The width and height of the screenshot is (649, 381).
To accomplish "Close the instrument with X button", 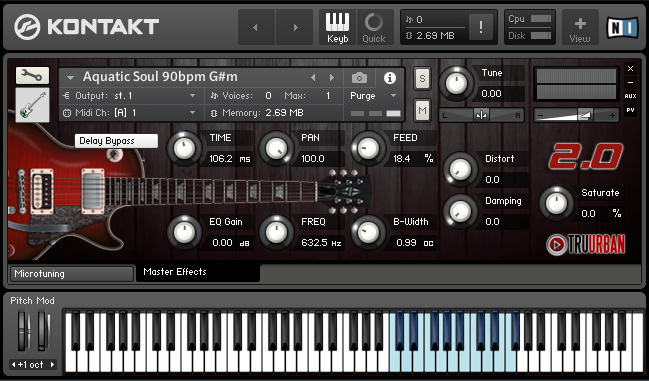I will click(x=630, y=69).
